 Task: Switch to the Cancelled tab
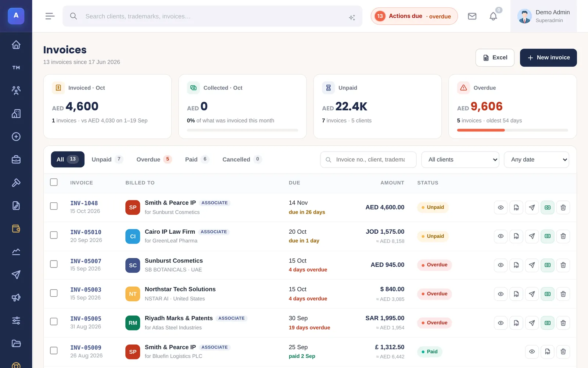pyautogui.click(x=242, y=159)
